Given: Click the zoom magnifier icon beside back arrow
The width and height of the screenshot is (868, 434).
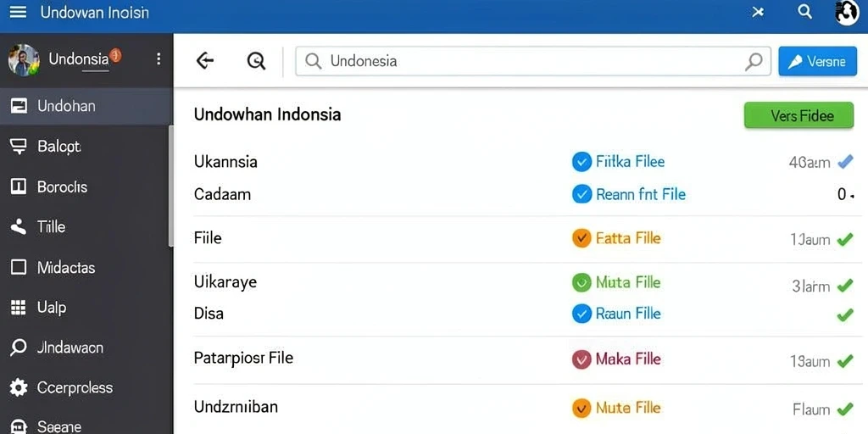Looking at the screenshot, I should (x=256, y=61).
